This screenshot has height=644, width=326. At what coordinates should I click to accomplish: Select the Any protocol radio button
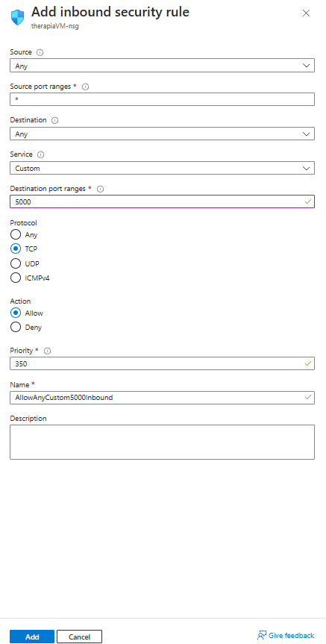[x=16, y=235]
